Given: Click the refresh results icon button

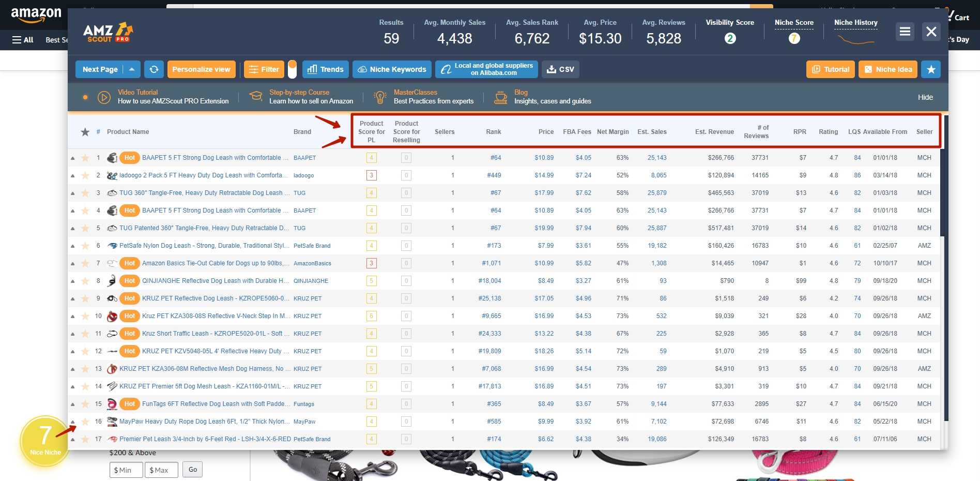Looking at the screenshot, I should [154, 69].
